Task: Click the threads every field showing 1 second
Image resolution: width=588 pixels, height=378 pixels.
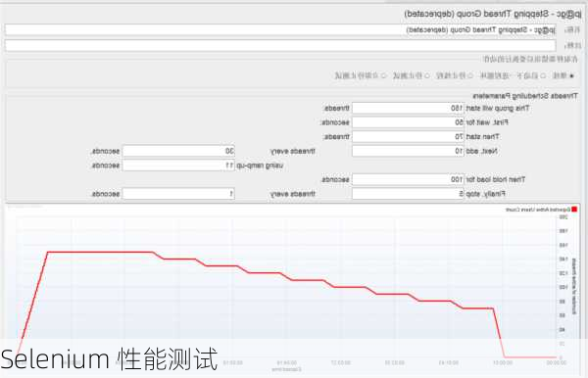Action: point(178,194)
